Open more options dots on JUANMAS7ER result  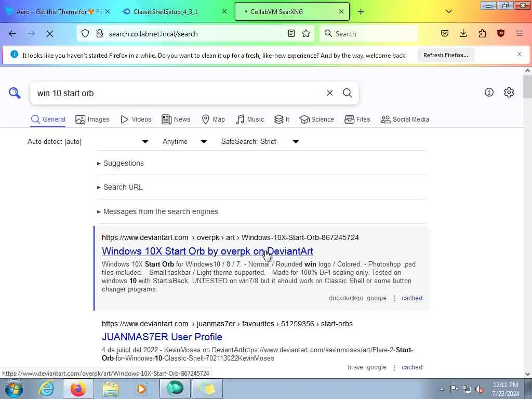[x=394, y=367]
